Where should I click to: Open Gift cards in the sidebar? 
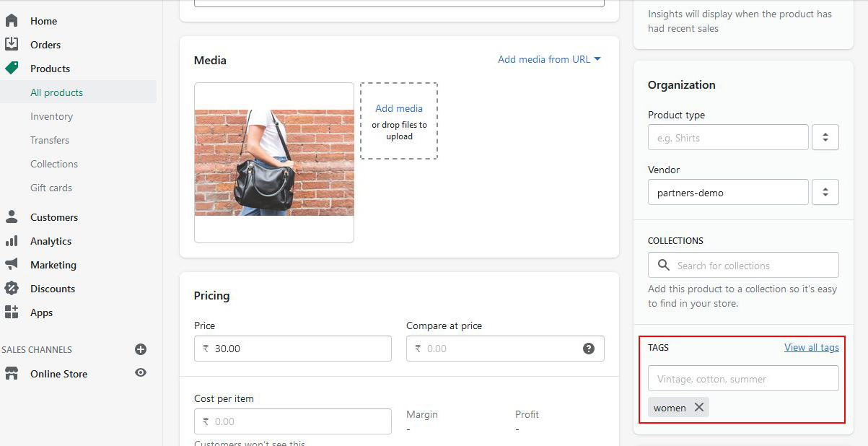click(51, 188)
